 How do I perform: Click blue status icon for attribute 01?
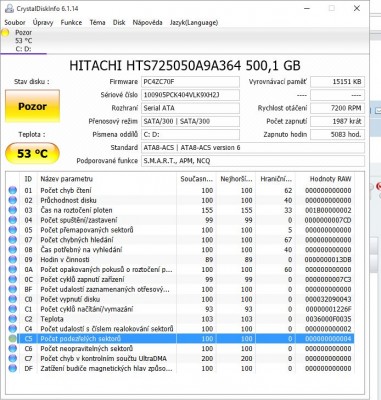click(x=13, y=190)
